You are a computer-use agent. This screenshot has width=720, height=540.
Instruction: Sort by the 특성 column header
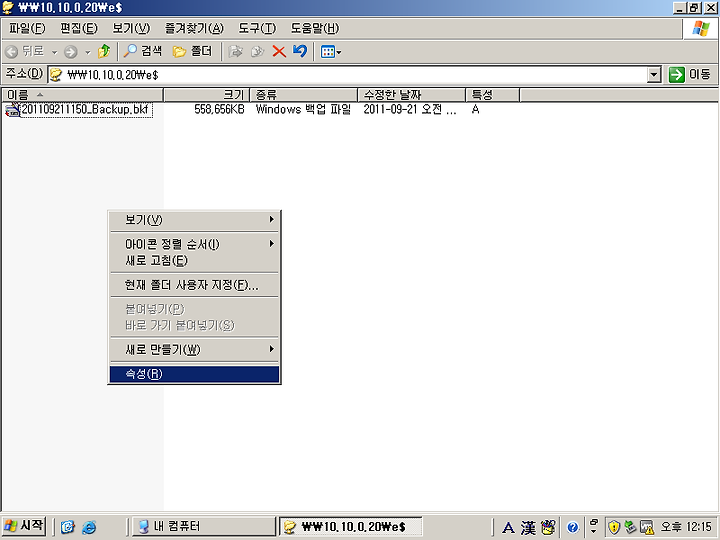493,95
